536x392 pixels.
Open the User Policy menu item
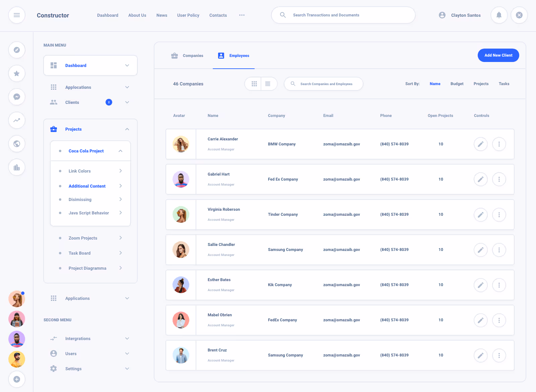point(188,15)
